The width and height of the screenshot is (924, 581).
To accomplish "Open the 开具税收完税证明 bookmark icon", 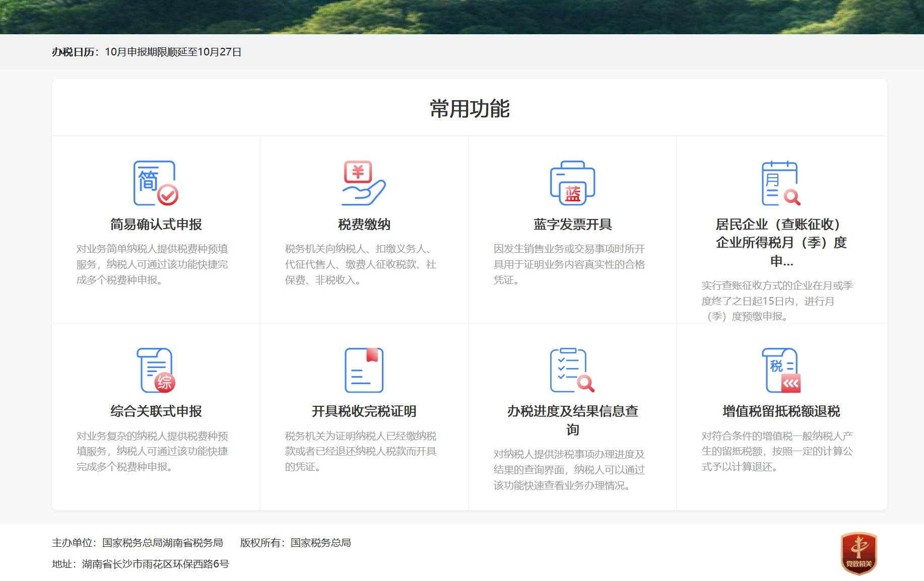I will [x=364, y=371].
